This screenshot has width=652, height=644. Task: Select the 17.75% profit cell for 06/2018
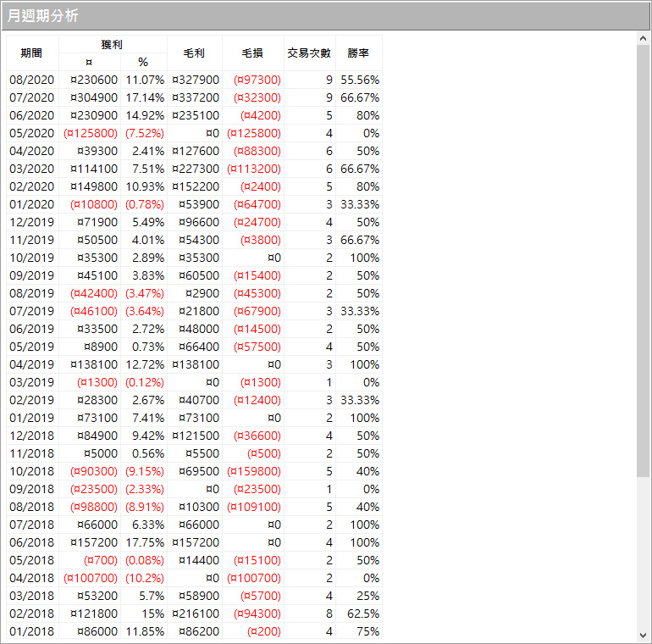[x=145, y=542]
